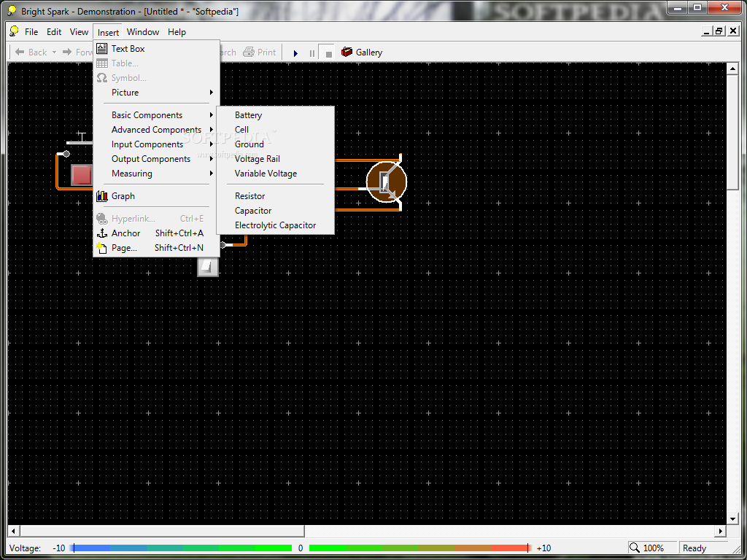
Task: Close the open Insert menu
Action: point(108,32)
